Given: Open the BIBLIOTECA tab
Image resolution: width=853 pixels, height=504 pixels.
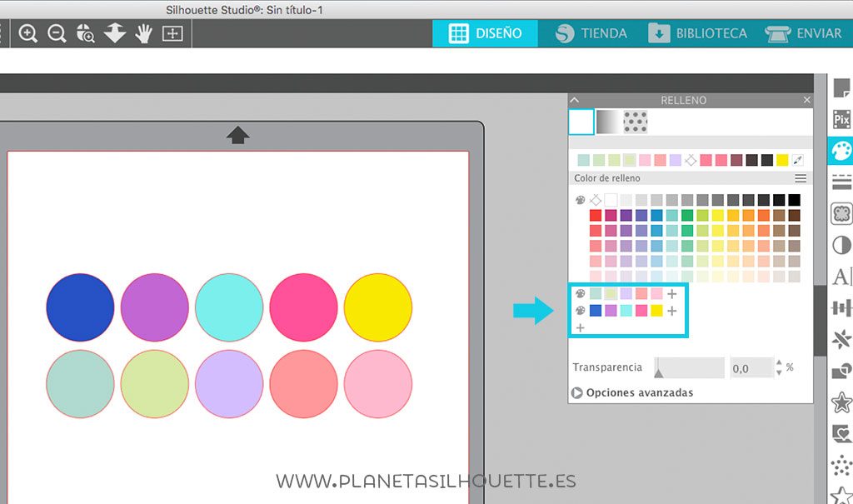Looking at the screenshot, I should click(697, 33).
